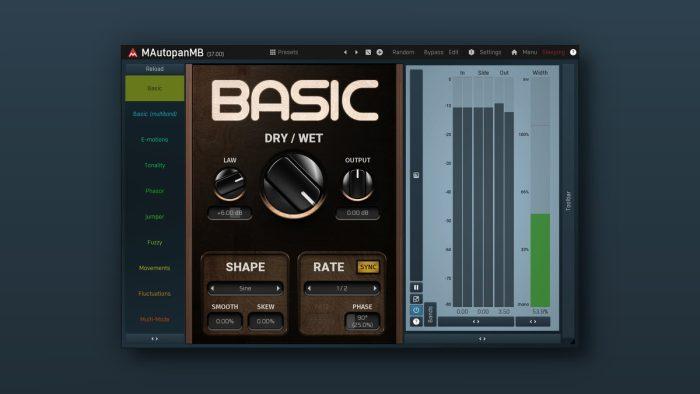Click the Law knob
The height and width of the screenshot is (394, 700).
pyautogui.click(x=229, y=184)
